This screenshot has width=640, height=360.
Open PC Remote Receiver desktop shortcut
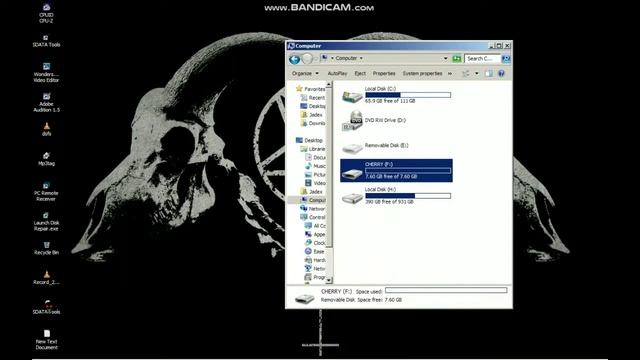46,191
